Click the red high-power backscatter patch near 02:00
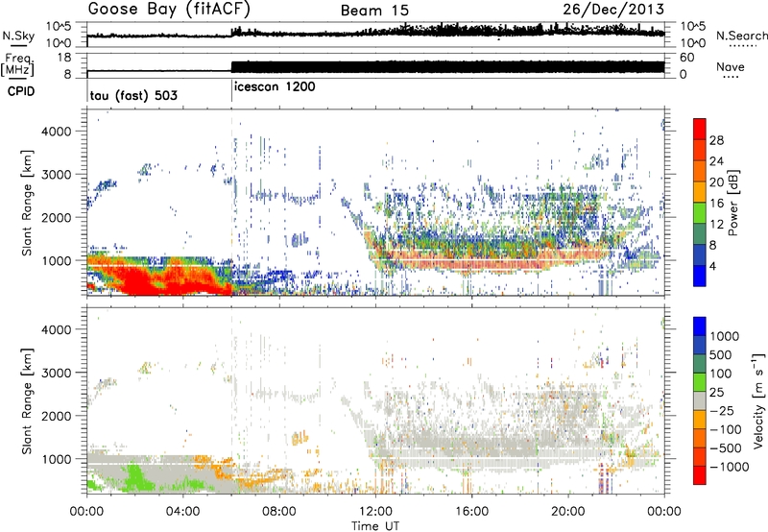768x532 pixels. pyautogui.click(x=139, y=281)
